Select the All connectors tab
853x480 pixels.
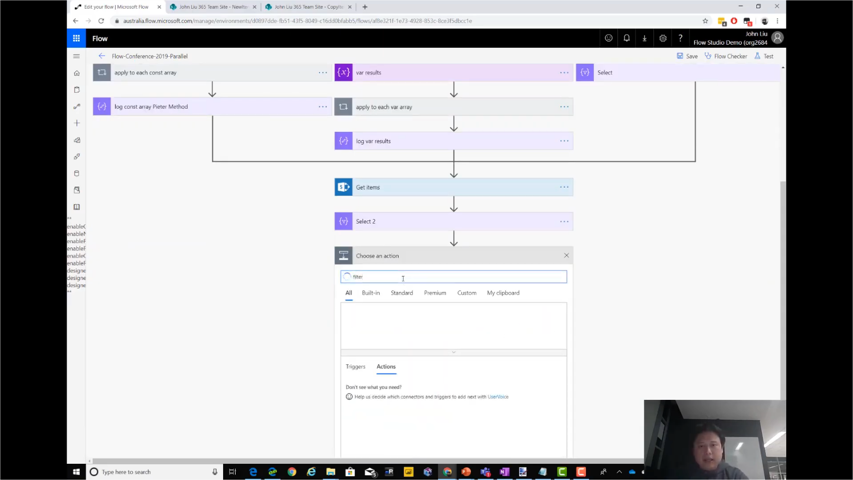click(x=349, y=293)
